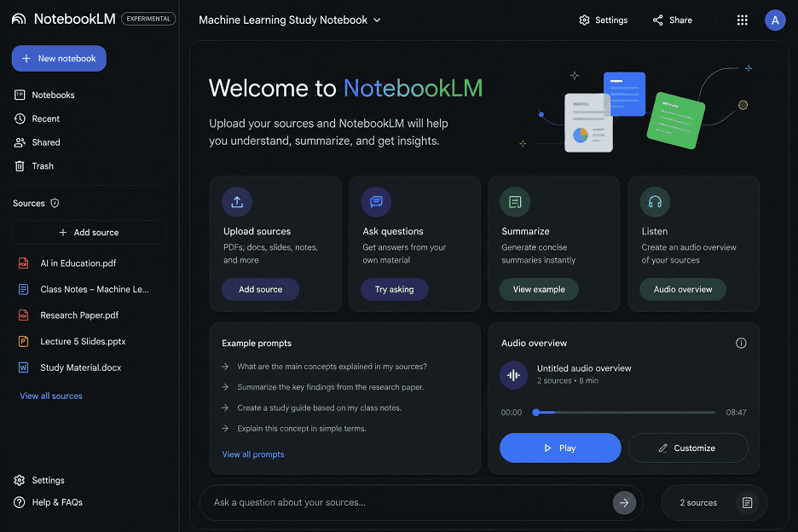Click the EXPERIMENTAL badge
This screenshot has height=532, width=798.
148,19
